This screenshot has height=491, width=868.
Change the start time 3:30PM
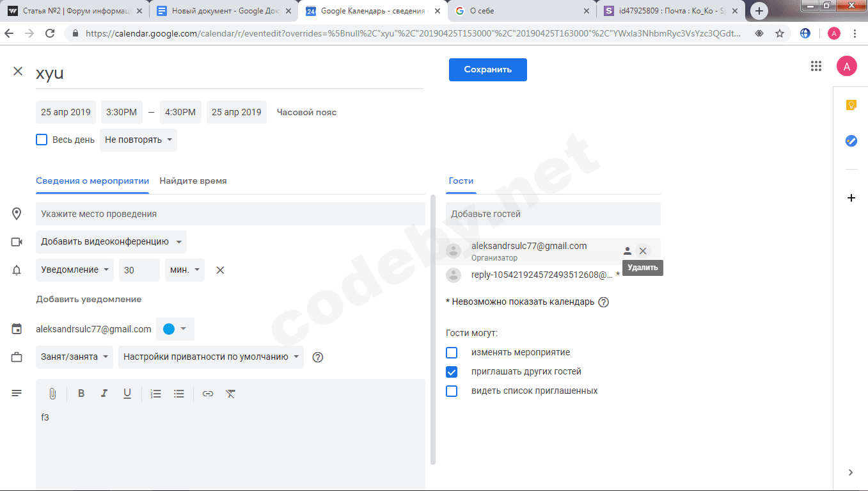[x=122, y=112]
